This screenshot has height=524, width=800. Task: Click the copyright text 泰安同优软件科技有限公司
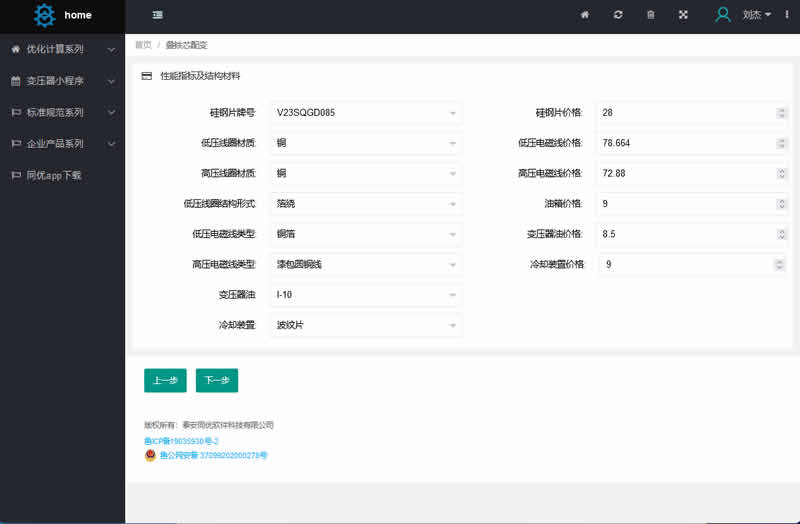(228, 425)
